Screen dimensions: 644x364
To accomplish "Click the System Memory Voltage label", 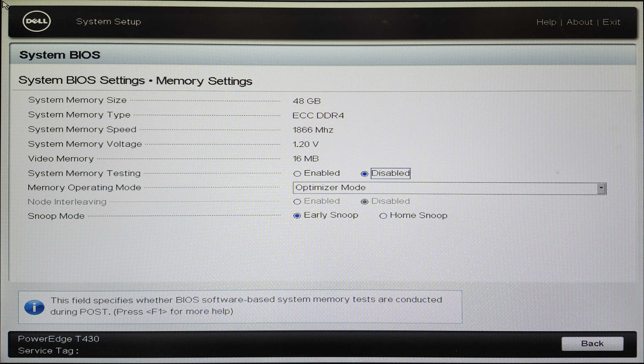I will [85, 144].
